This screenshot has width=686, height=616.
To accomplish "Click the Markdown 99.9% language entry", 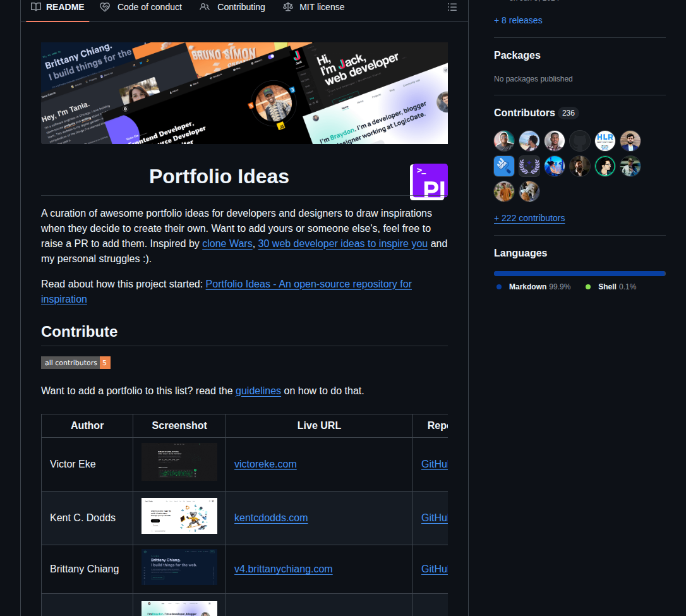I will (x=534, y=287).
